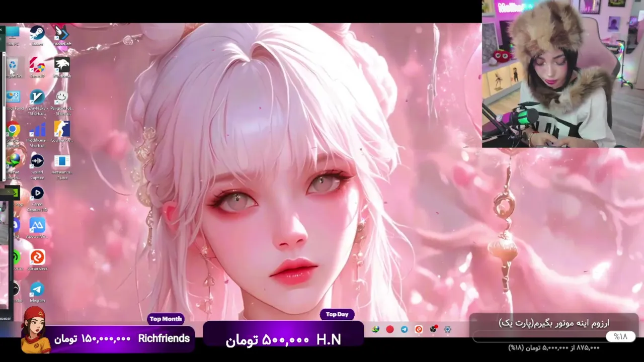Viewport: 644px width, 362px height.
Task: Open OBS Studio from the taskbar
Action: tap(433, 329)
